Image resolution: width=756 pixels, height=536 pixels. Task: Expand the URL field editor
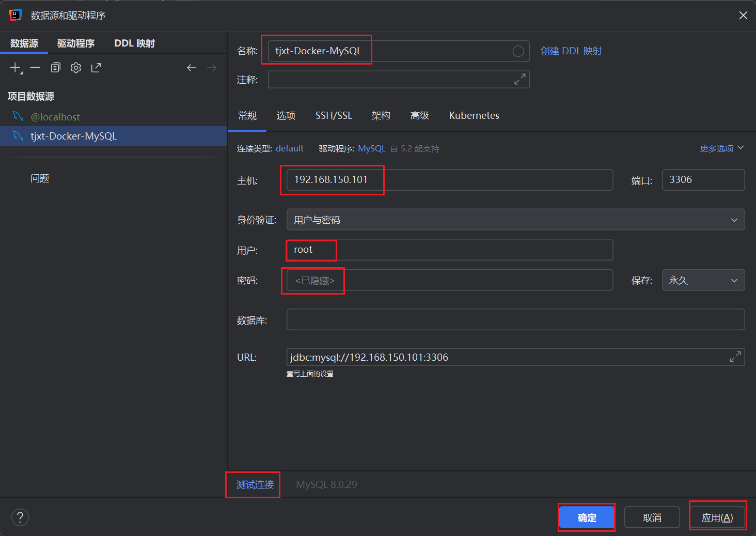coord(735,357)
